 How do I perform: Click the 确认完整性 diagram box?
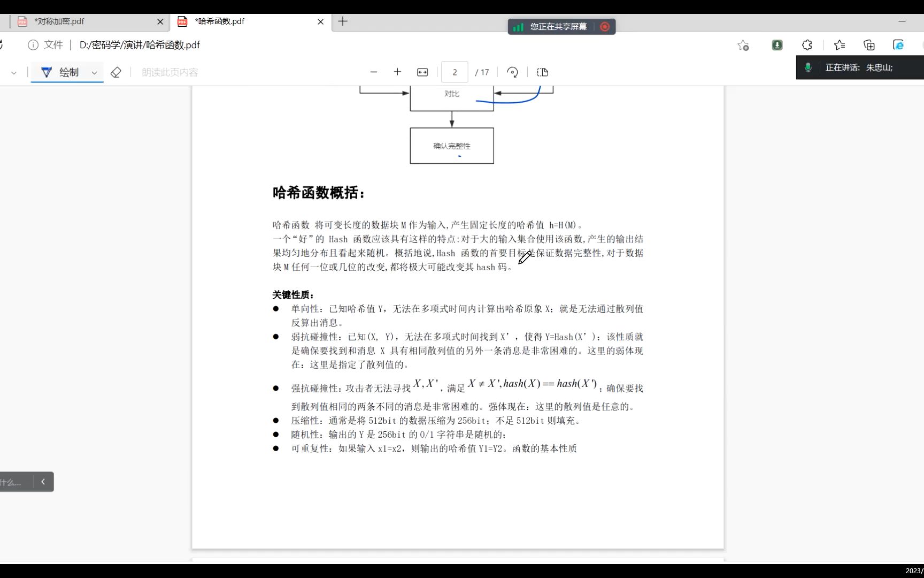pos(452,146)
